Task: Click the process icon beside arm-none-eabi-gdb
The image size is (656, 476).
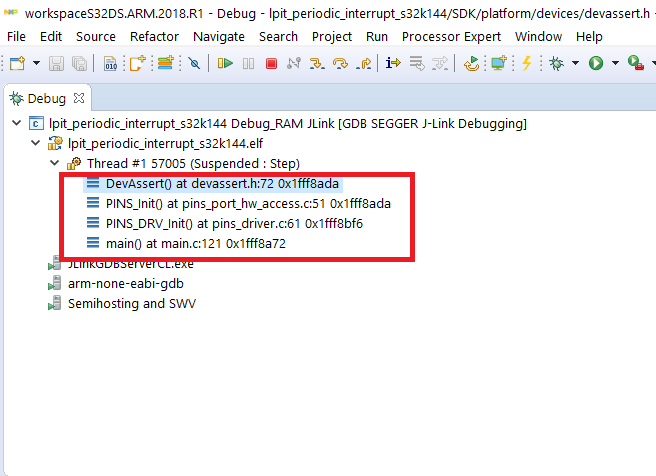Action: click(54, 284)
